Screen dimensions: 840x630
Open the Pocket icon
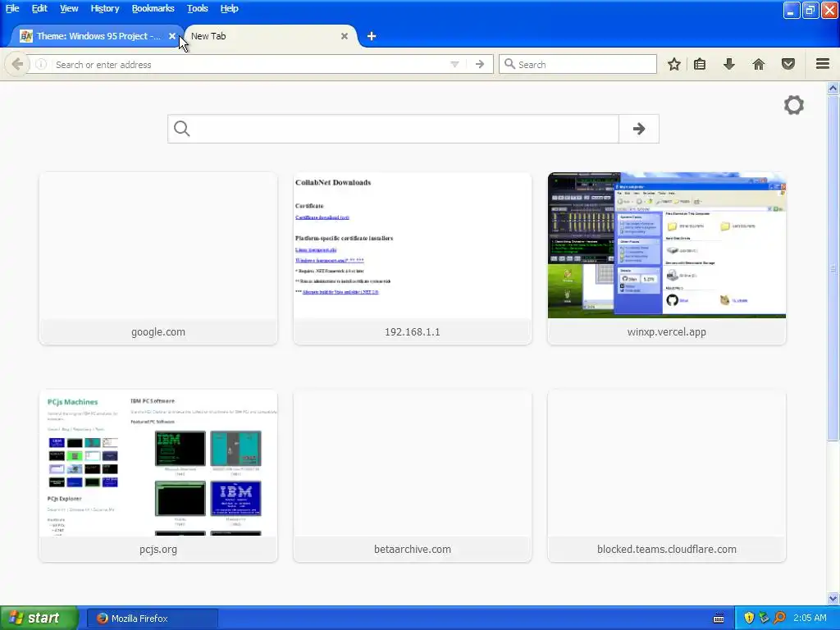pyautogui.click(x=788, y=64)
